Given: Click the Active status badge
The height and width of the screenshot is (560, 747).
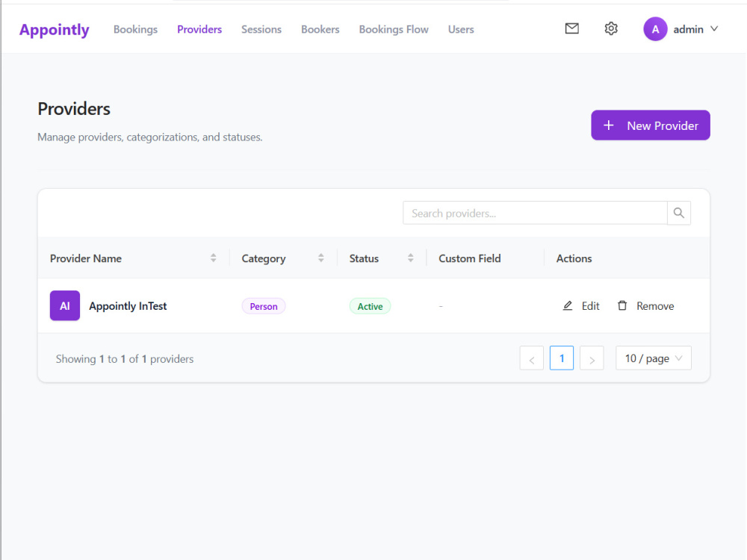Looking at the screenshot, I should click(x=371, y=306).
